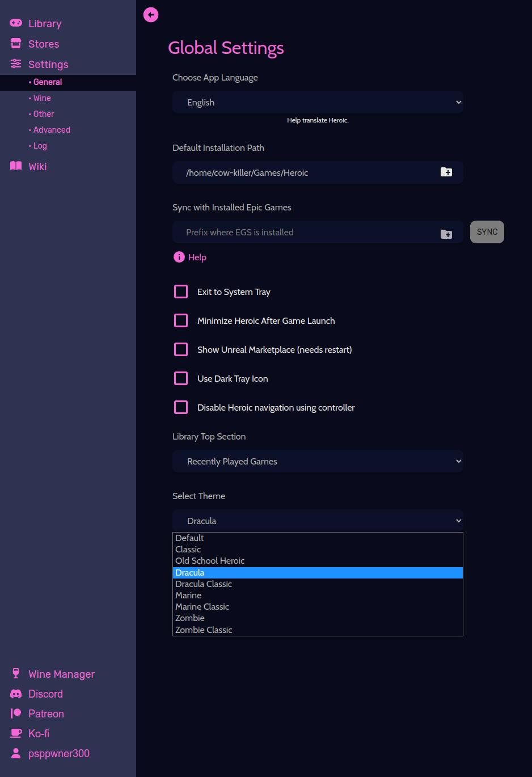Check Show Unreal Marketplace option
Image resolution: width=532 pixels, height=777 pixels.
pyautogui.click(x=181, y=349)
